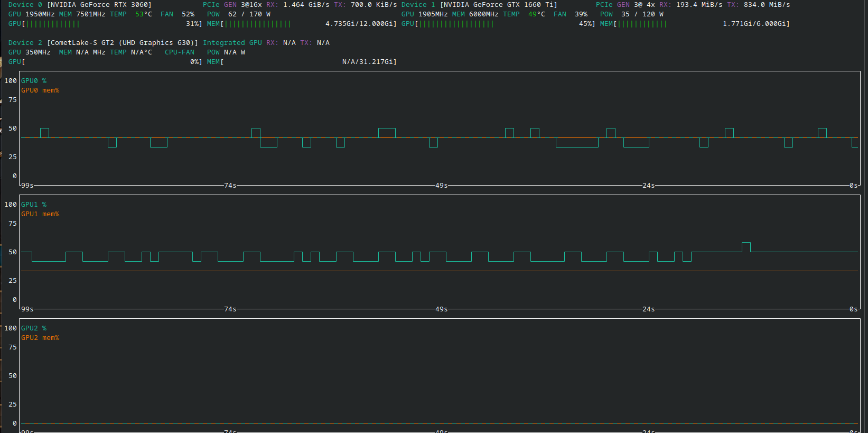The image size is (868, 433).
Task: Click the "700.0 KiB/s" TX rate
Action: coord(374,5)
